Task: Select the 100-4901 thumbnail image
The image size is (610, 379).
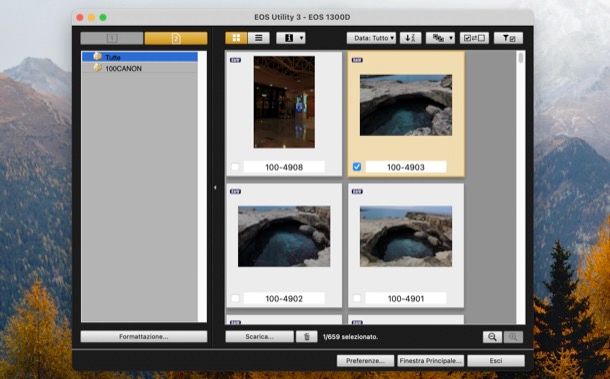Action: 406,236
